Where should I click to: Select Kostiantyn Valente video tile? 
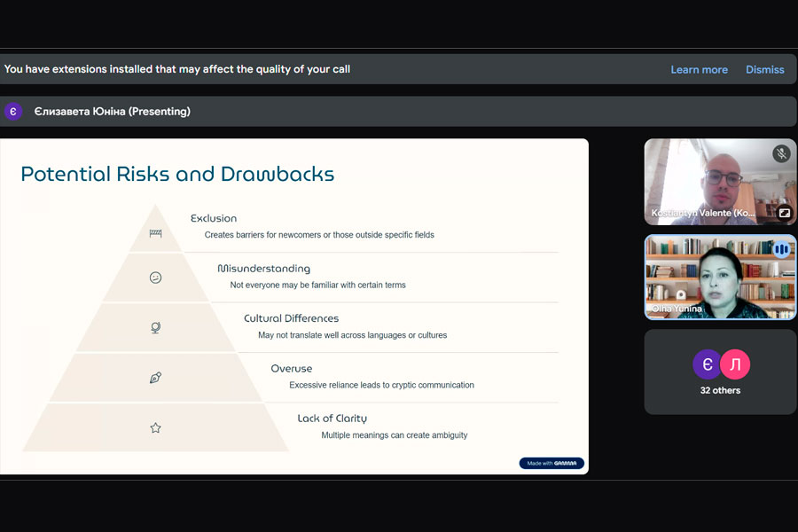[x=720, y=182]
